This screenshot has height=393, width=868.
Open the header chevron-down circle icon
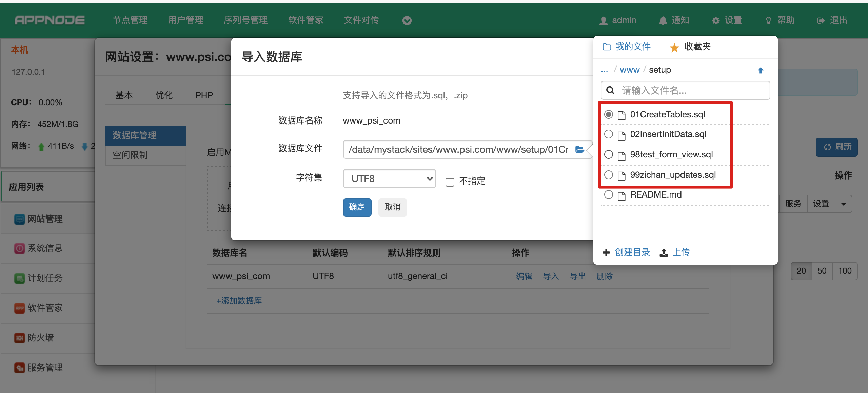click(x=407, y=21)
